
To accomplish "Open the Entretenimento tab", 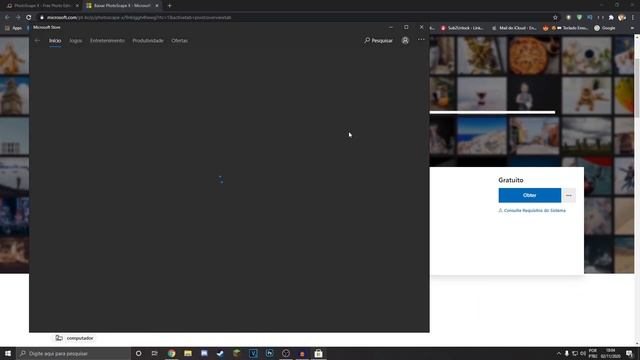I will [x=107, y=40].
